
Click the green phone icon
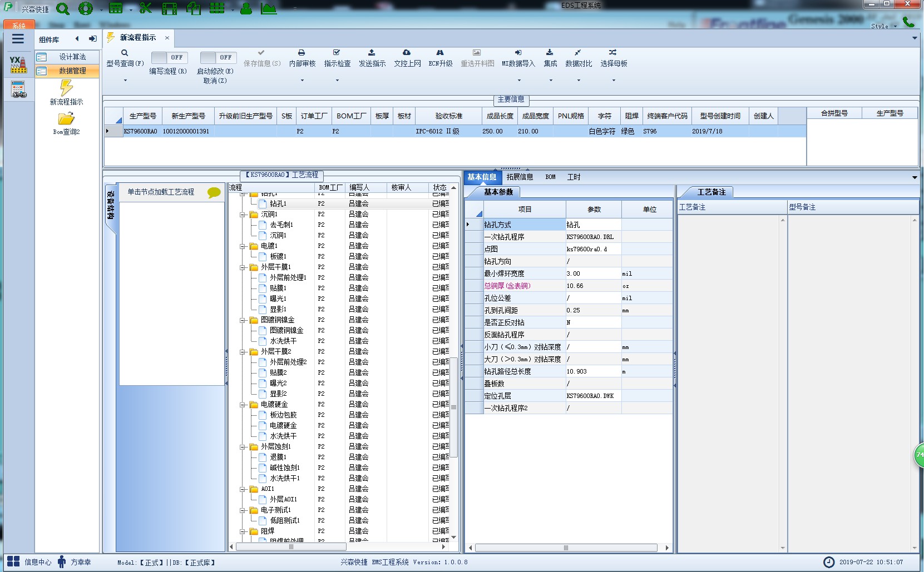908,22
